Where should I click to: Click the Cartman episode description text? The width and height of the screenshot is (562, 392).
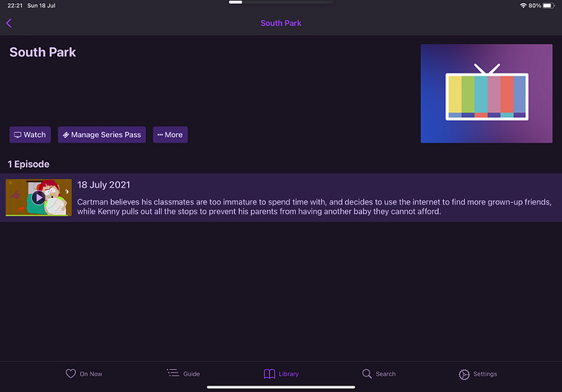coord(314,206)
